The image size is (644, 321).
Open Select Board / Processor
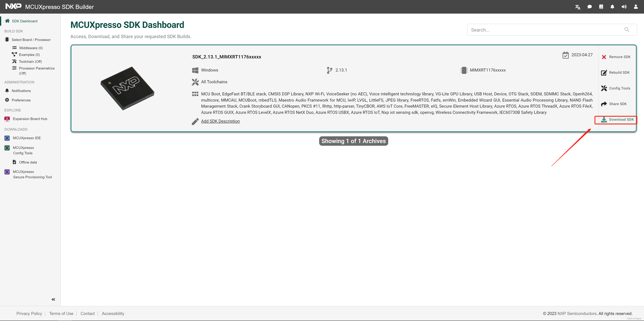(x=31, y=40)
